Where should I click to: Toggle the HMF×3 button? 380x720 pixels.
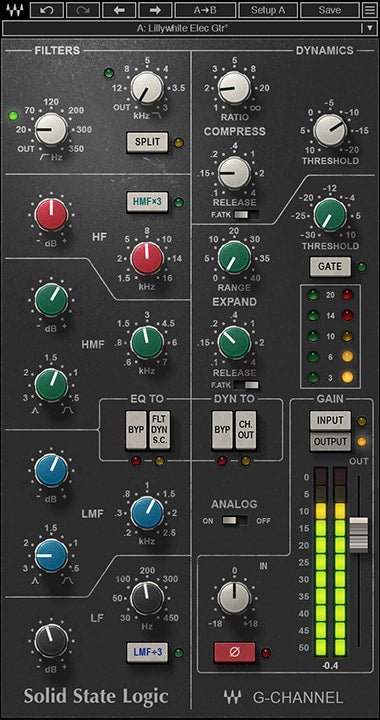[x=147, y=201]
